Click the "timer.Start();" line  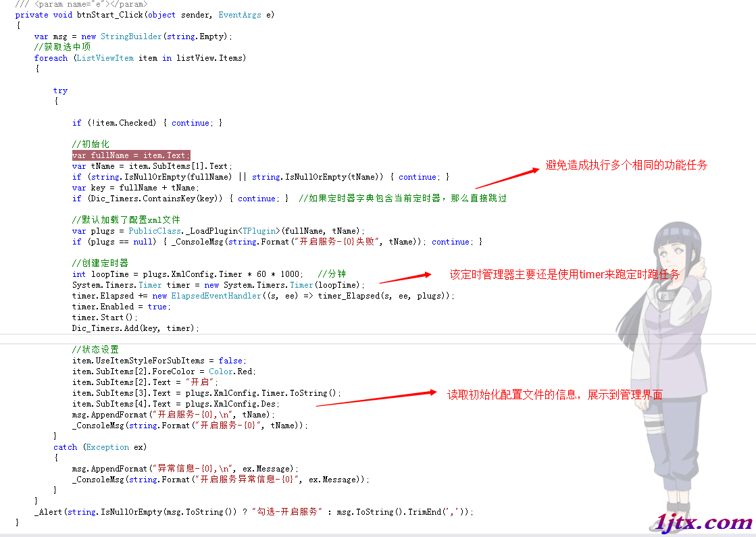pos(105,317)
